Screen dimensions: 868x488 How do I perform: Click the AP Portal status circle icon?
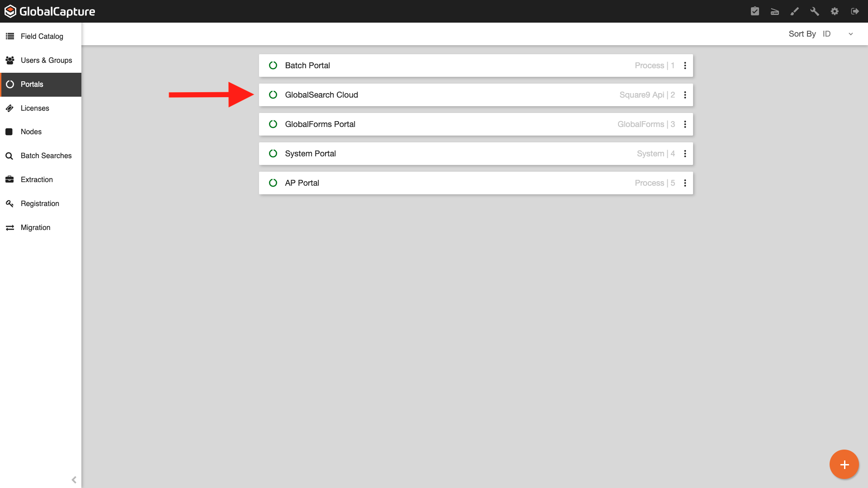point(273,183)
